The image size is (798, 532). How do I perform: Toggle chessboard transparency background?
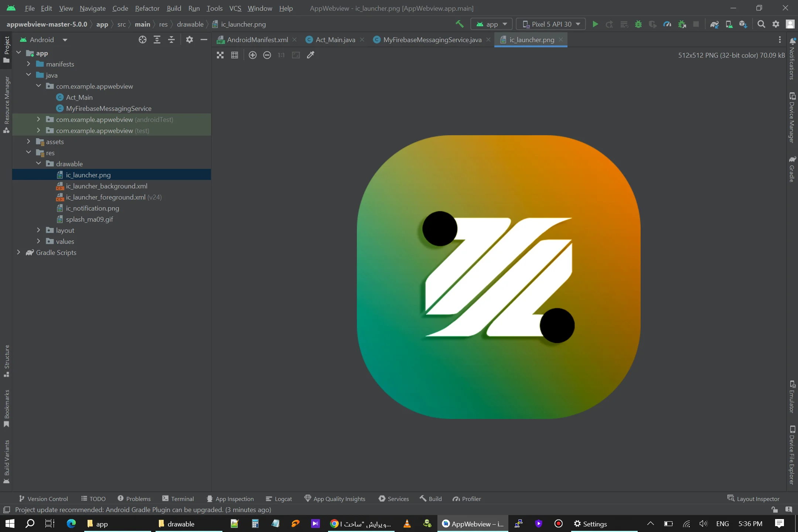coord(220,55)
